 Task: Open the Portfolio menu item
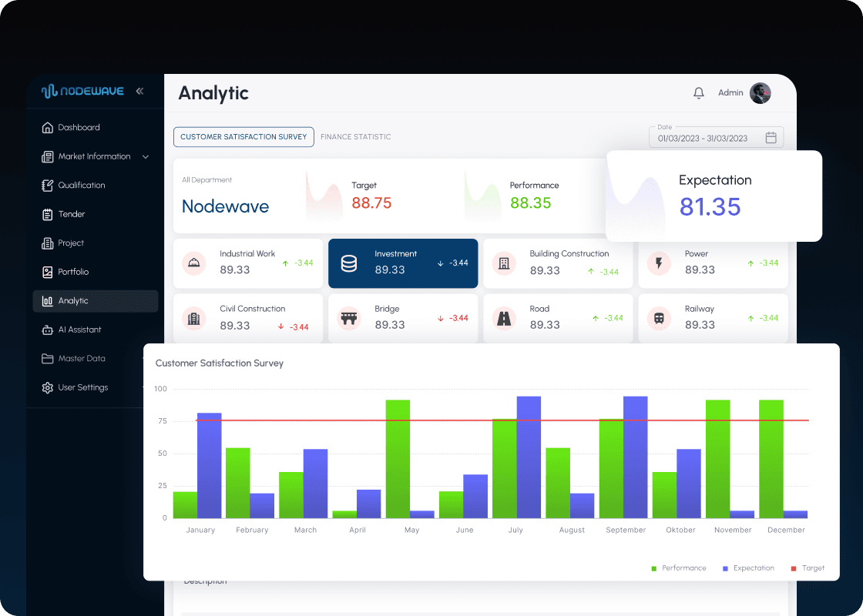pyautogui.click(x=96, y=273)
